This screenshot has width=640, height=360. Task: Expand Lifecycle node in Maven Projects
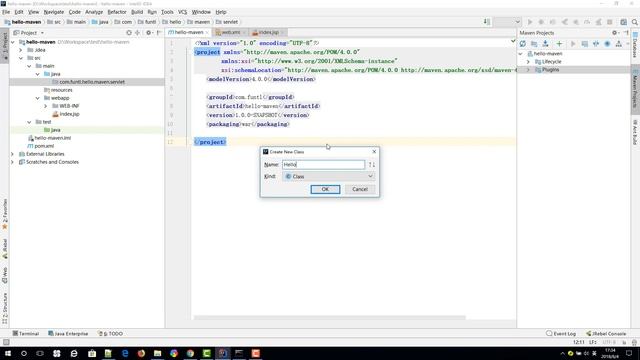click(528, 62)
